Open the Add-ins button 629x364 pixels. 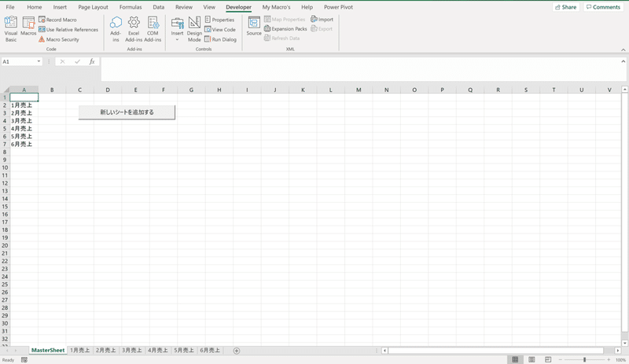coord(116,29)
